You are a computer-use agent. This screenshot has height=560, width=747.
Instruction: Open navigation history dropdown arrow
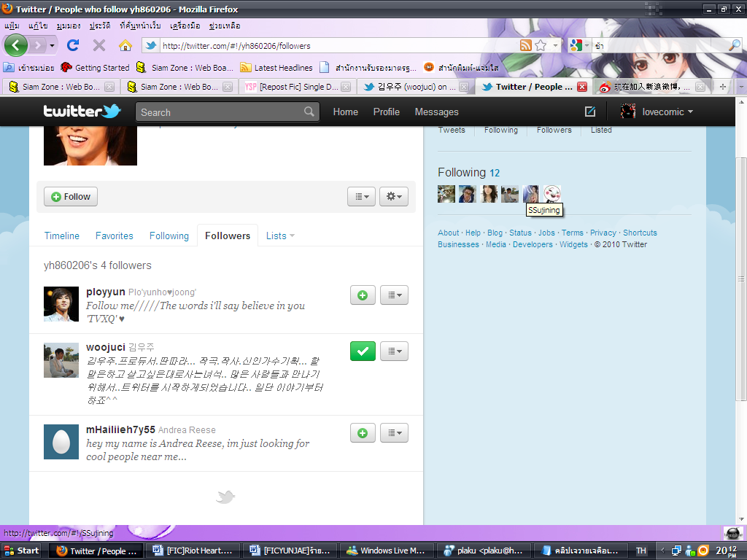click(x=52, y=46)
